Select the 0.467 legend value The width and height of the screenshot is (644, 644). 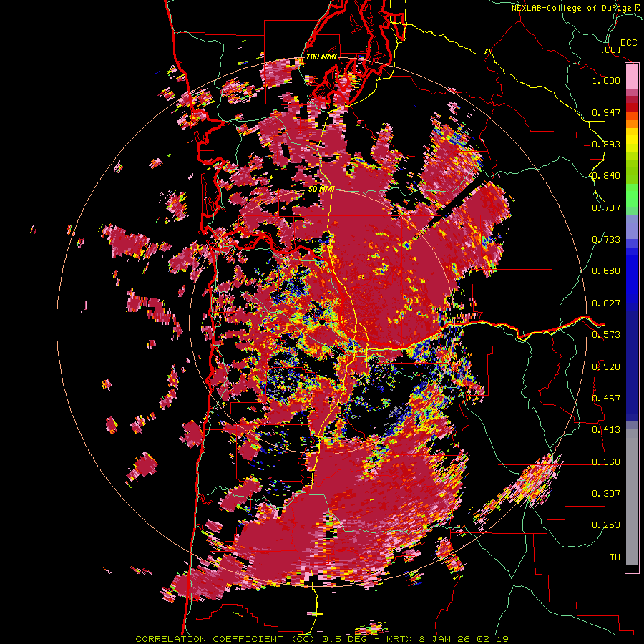pyautogui.click(x=606, y=399)
